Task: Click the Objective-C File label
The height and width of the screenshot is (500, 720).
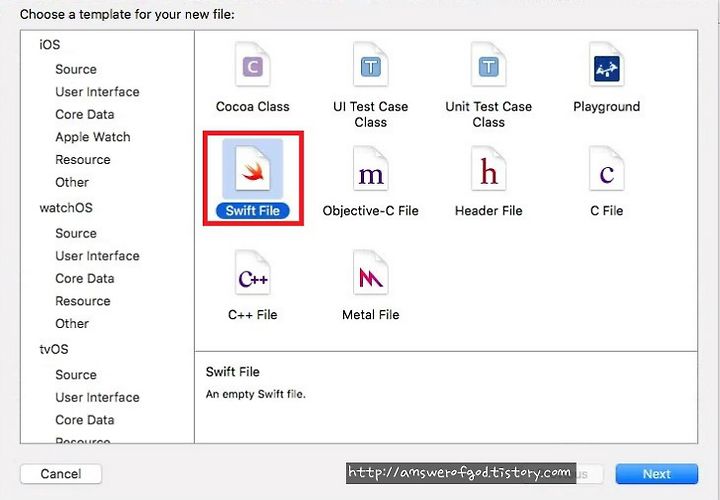Action: point(371,211)
